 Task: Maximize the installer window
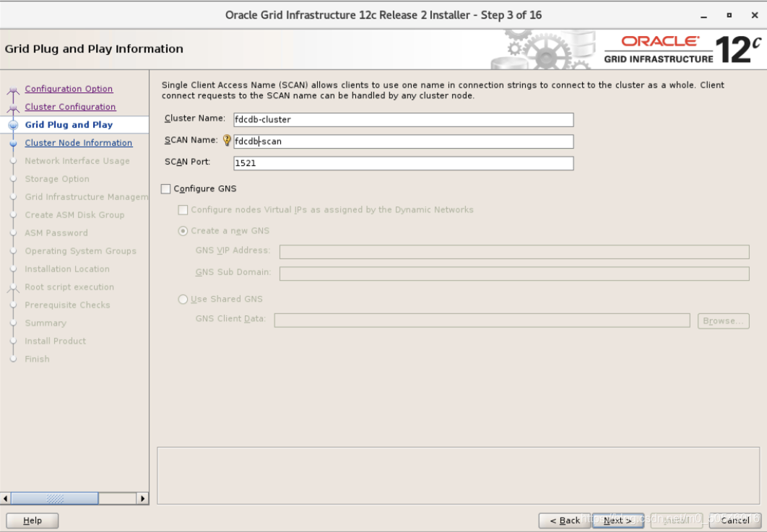[729, 15]
